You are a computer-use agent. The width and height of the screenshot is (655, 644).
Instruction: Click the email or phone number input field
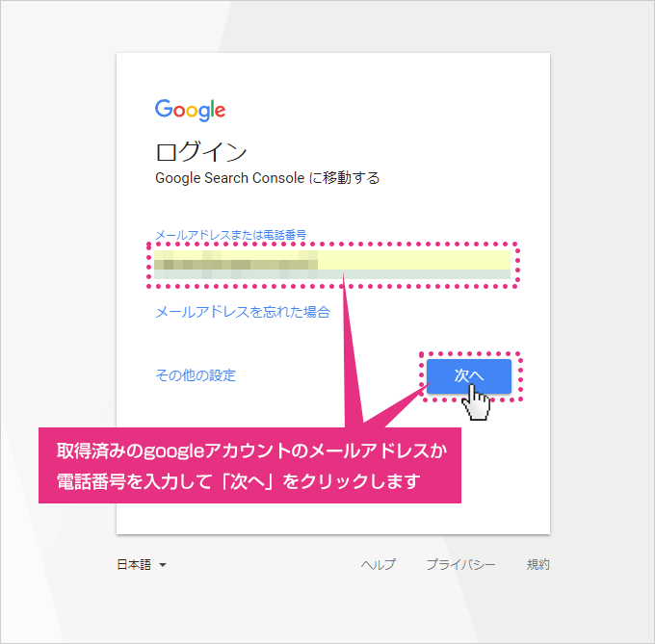tap(332, 265)
